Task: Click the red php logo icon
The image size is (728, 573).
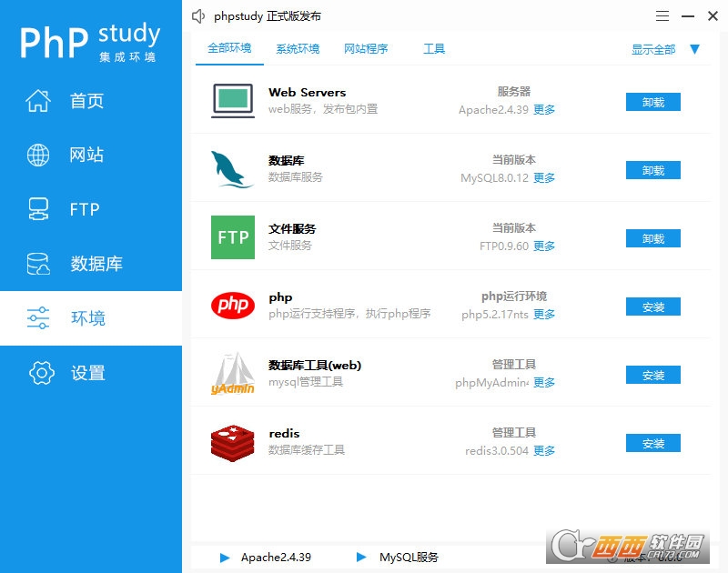Action: (x=233, y=306)
